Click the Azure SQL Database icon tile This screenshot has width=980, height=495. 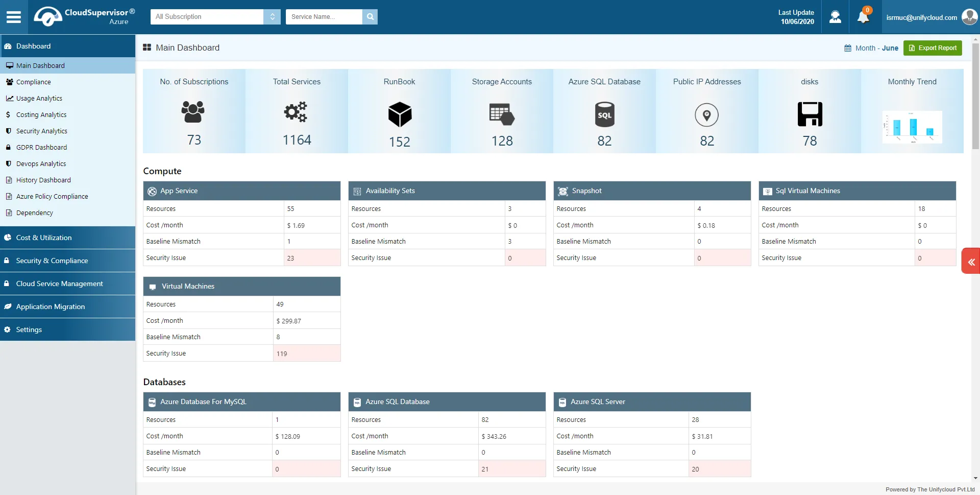(604, 114)
